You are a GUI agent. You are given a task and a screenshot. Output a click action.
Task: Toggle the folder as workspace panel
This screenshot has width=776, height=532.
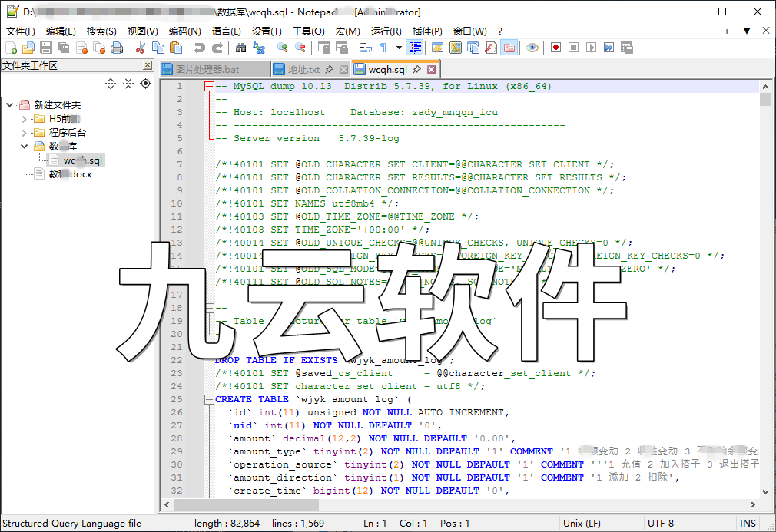click(x=509, y=48)
